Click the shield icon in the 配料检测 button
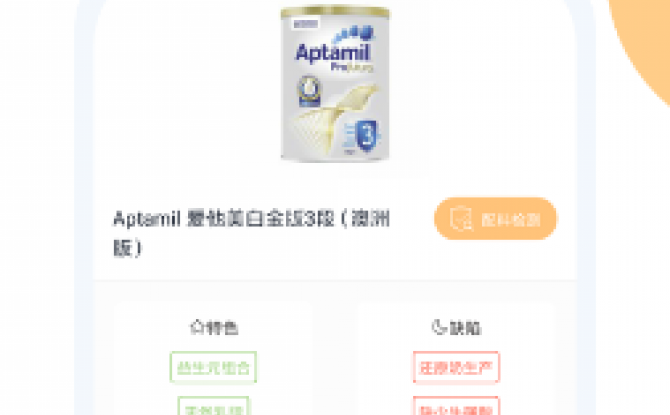Viewport: 670px width, 415px height. click(461, 219)
